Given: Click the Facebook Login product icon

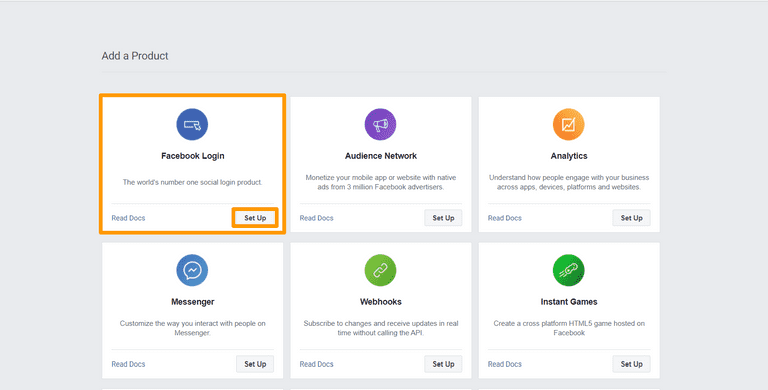Looking at the screenshot, I should (x=192, y=124).
